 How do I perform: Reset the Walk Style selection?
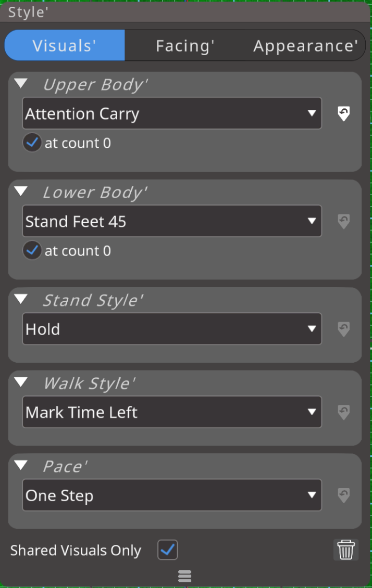(343, 412)
